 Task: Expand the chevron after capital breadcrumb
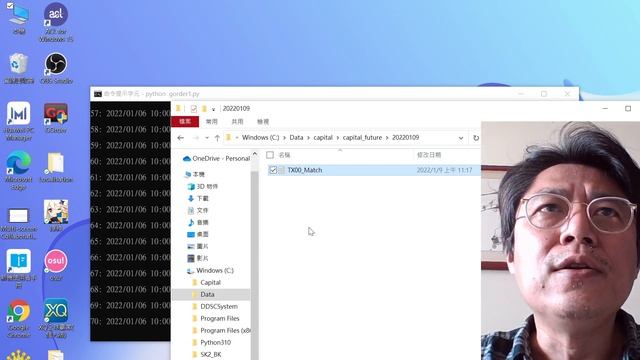point(338,138)
